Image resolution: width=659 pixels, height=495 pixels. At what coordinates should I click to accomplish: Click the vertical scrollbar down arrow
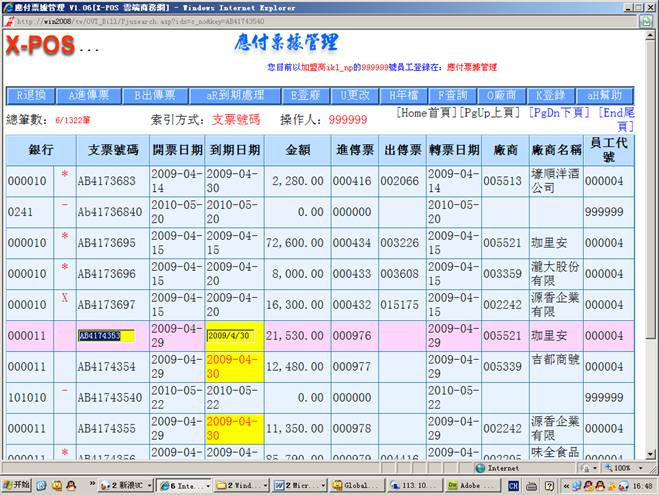coord(651,451)
